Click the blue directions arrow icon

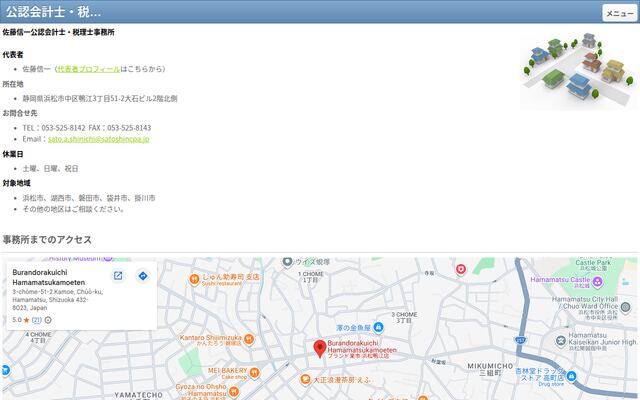143,276
